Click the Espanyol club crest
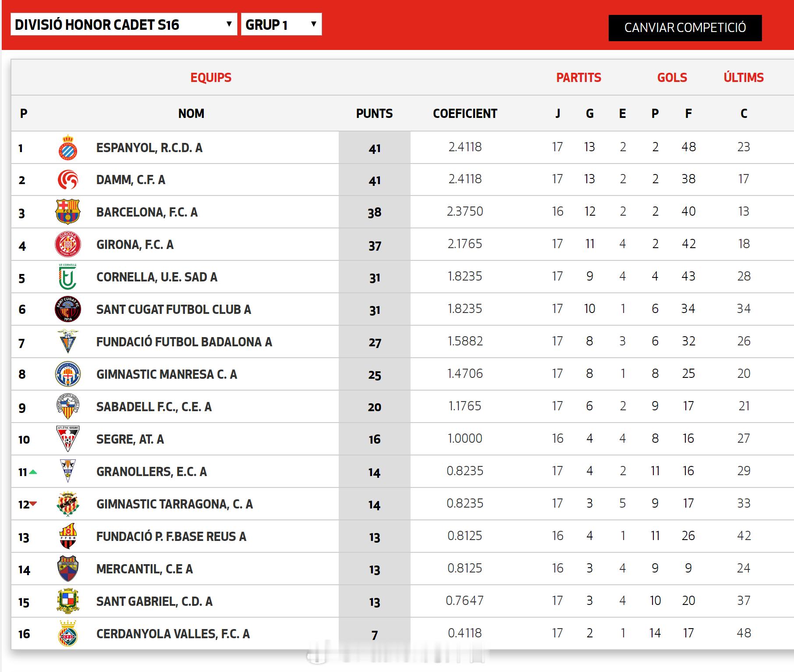Screen dimensions: 794x672 point(68,148)
